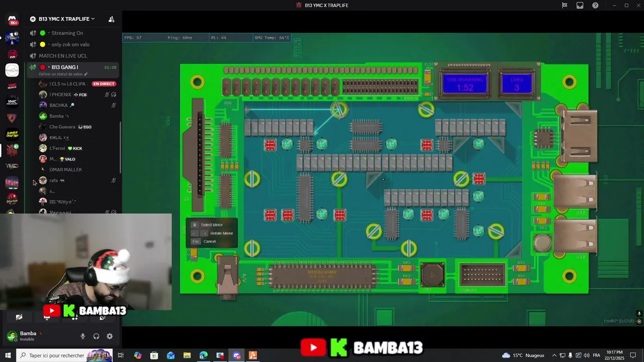Open the clock showing 10:17 PM

(614, 355)
